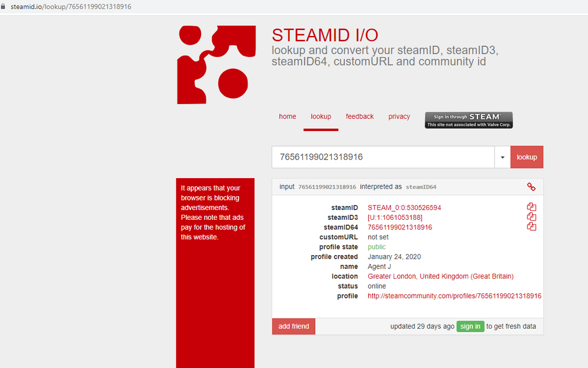Screen dimensions: 588x368
Task: Click the STEAMID I/O title heading
Action: click(325, 35)
